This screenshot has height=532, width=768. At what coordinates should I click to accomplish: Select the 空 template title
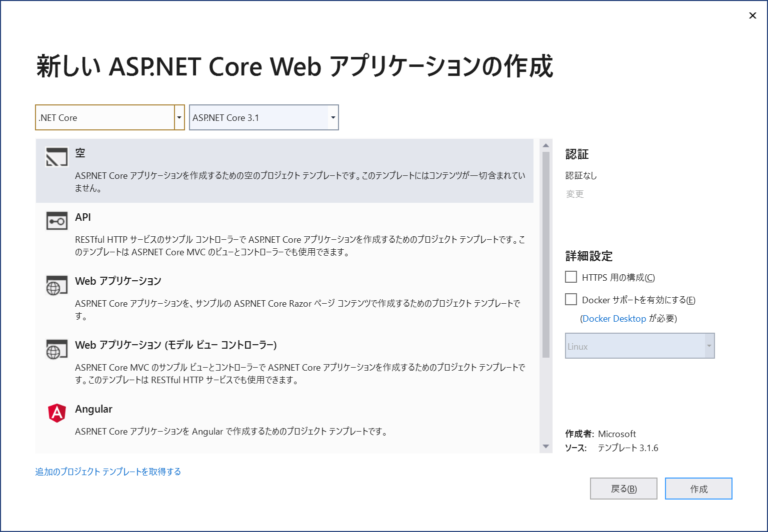pos(80,153)
